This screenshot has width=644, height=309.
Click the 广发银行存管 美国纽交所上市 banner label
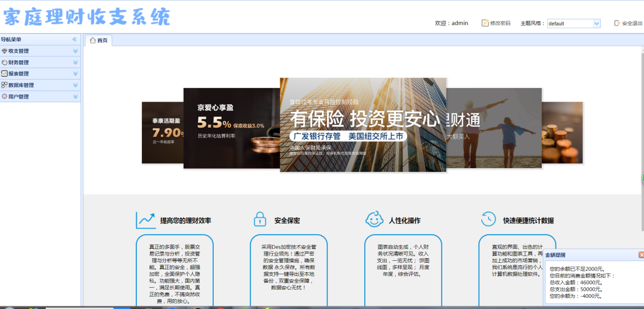348,136
